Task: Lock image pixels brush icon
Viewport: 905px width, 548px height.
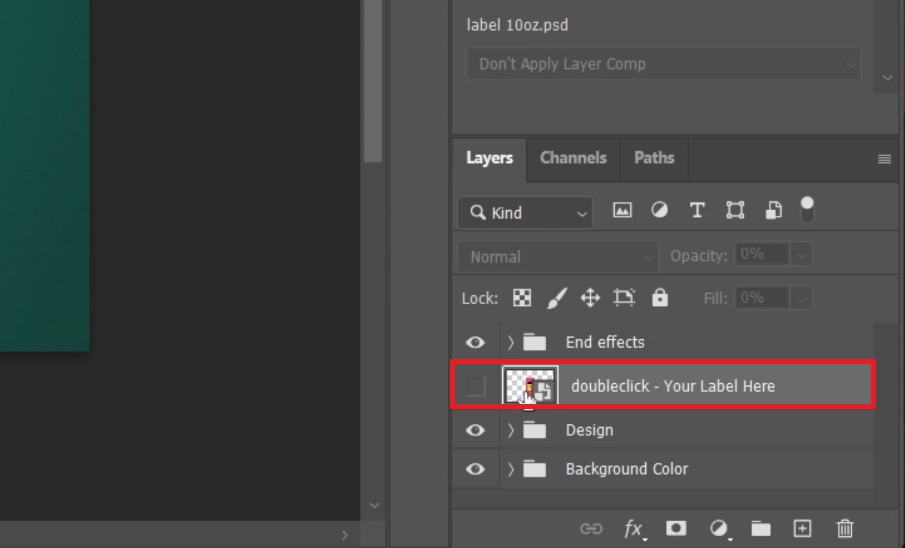Action: (x=556, y=298)
